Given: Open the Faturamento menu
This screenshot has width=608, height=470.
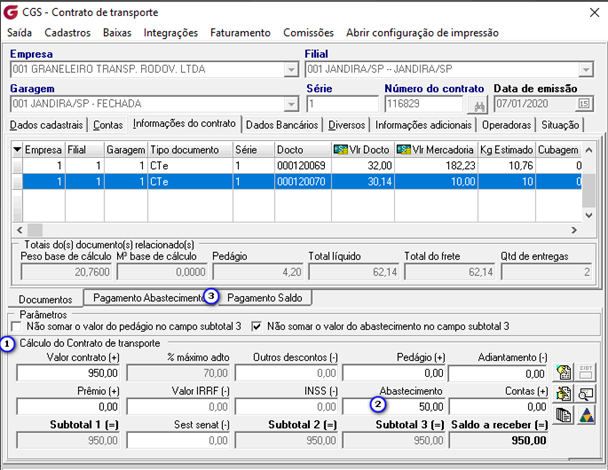Looking at the screenshot, I should click(x=240, y=33).
